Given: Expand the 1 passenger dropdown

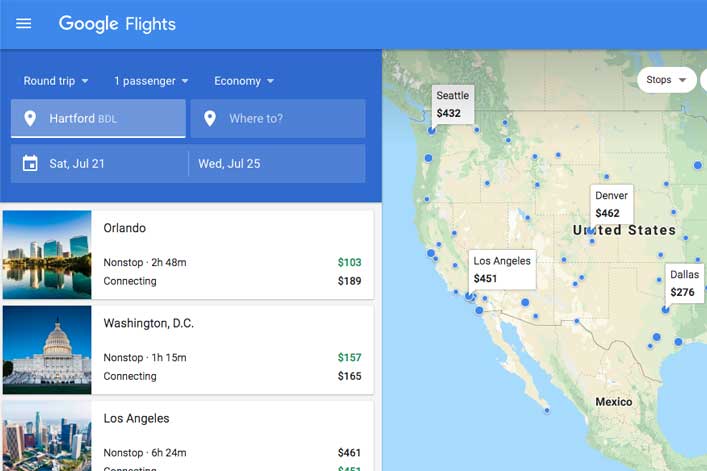Looking at the screenshot, I should coord(151,81).
